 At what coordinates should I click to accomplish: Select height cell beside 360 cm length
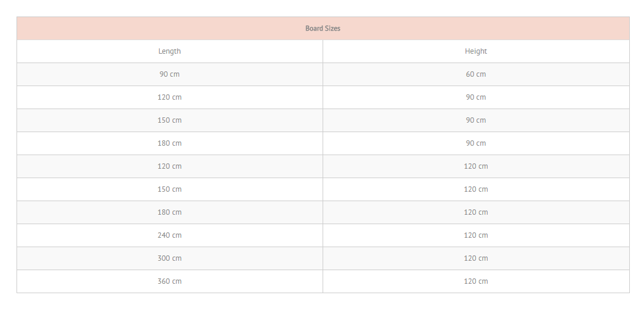pos(476,281)
